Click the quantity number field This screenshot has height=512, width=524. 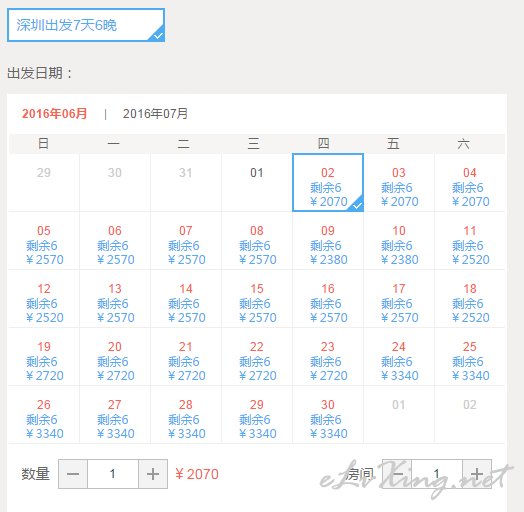(113, 474)
